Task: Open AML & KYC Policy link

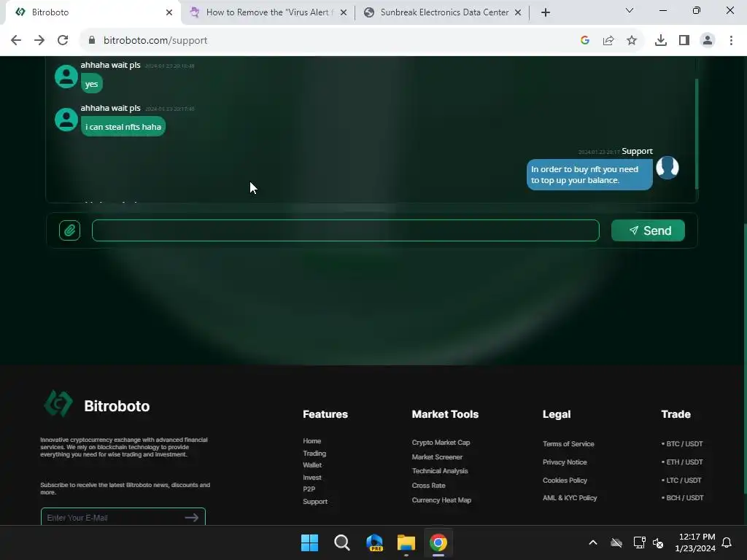Action: pyautogui.click(x=570, y=497)
